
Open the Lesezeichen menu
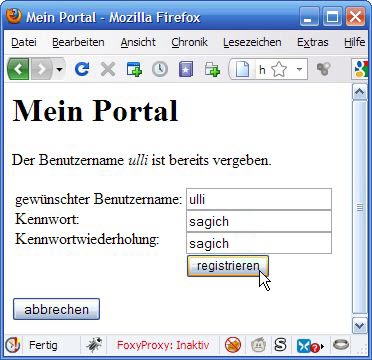tap(252, 42)
